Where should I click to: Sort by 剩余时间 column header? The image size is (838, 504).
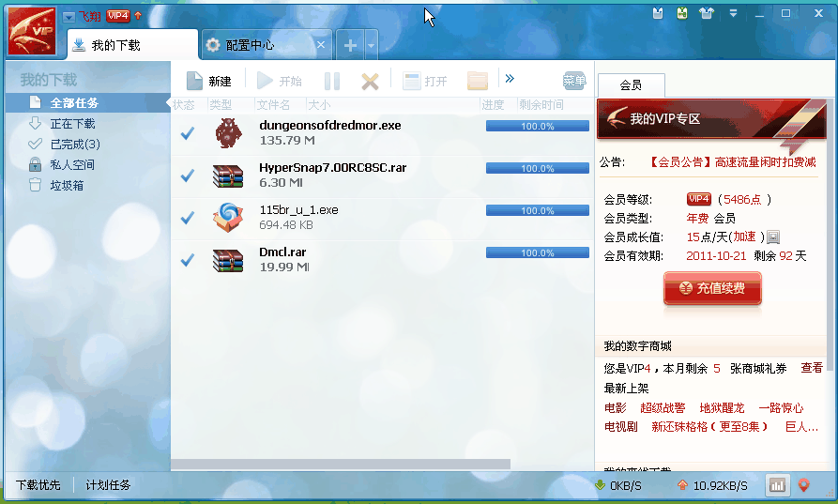(541, 105)
